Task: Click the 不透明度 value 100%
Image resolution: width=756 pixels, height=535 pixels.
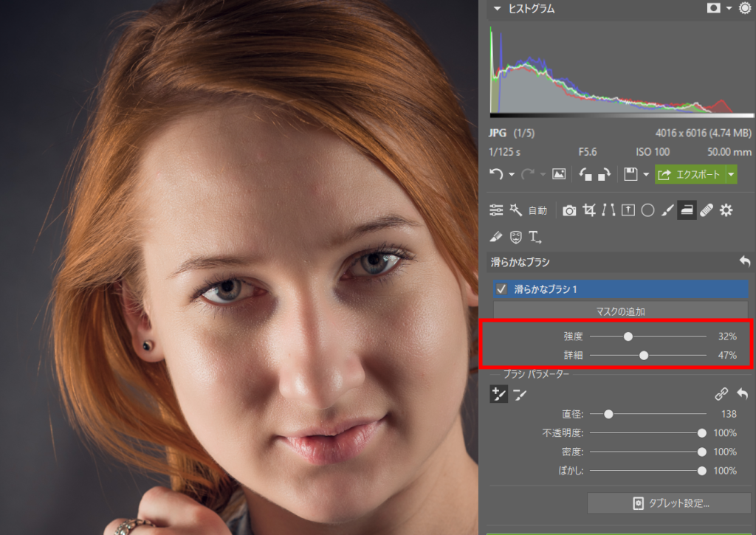Action: click(725, 433)
